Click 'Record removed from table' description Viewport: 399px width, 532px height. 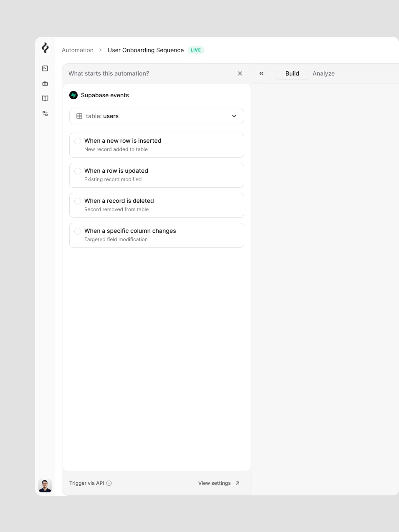pyautogui.click(x=116, y=209)
